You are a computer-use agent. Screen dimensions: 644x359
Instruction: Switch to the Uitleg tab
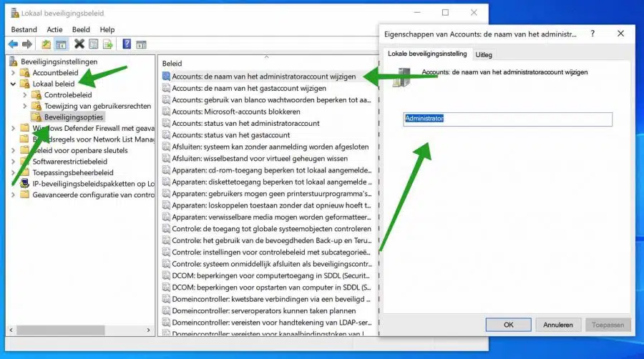coord(484,54)
